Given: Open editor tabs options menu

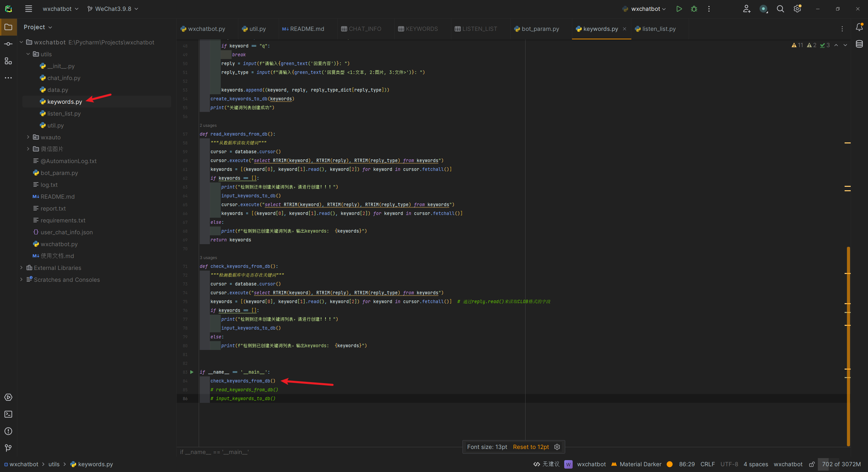Looking at the screenshot, I should pos(842,29).
